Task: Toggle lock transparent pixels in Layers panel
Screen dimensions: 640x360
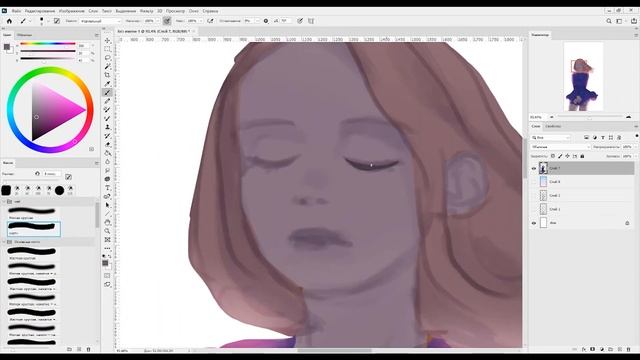Action: [553, 156]
